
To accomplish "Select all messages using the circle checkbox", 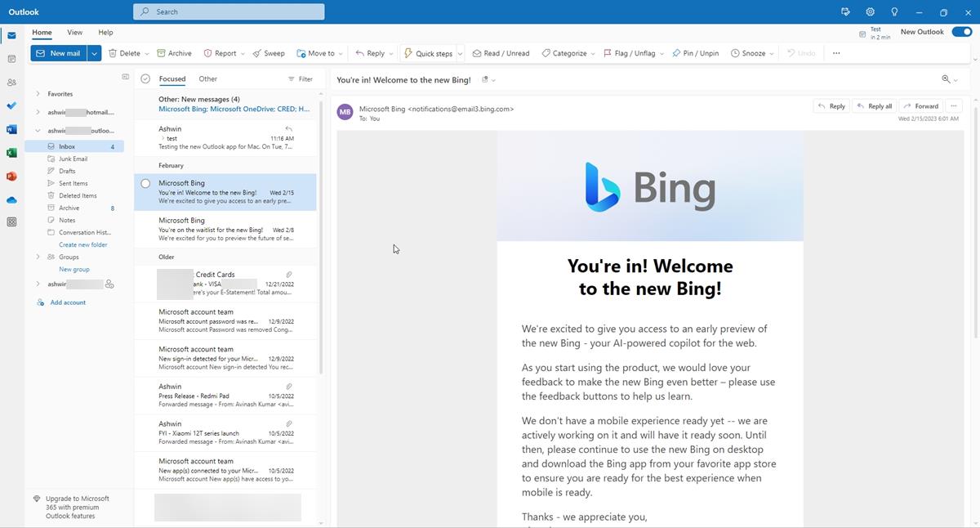I will coord(145,78).
